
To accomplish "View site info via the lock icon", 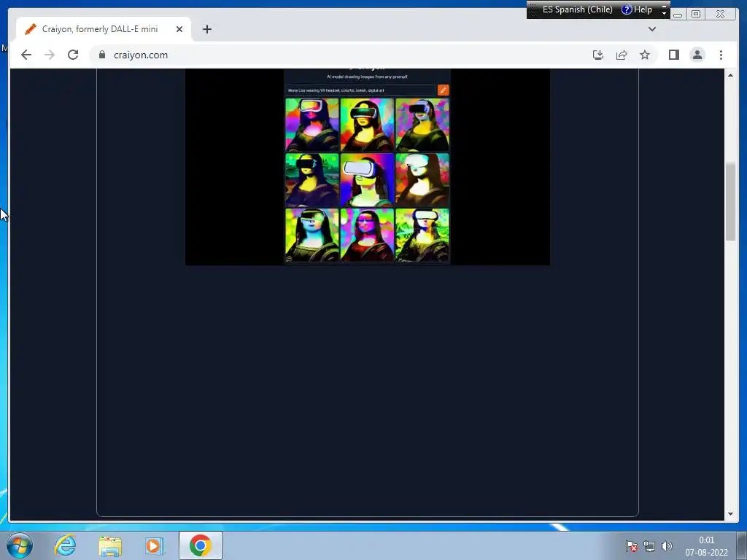I will (102, 55).
